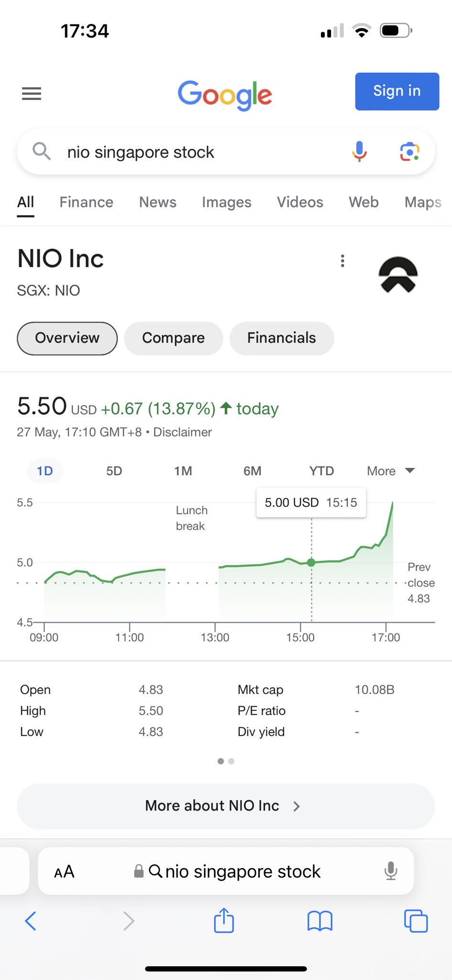Switch to the Finance search tab

coord(86,202)
